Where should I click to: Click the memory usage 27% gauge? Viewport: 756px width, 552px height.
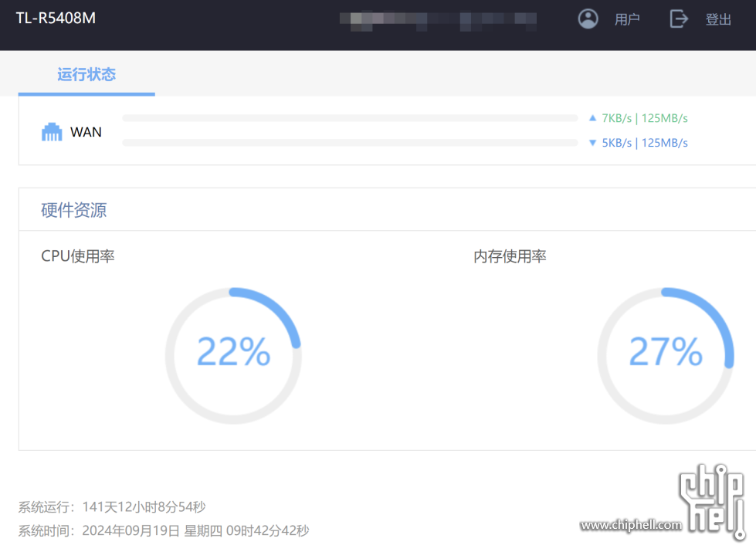[666, 356]
